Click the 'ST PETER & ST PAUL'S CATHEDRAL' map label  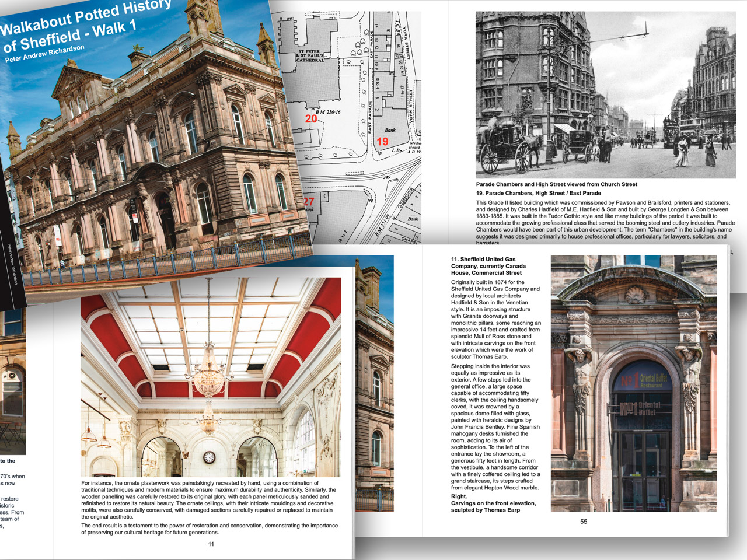310,55
